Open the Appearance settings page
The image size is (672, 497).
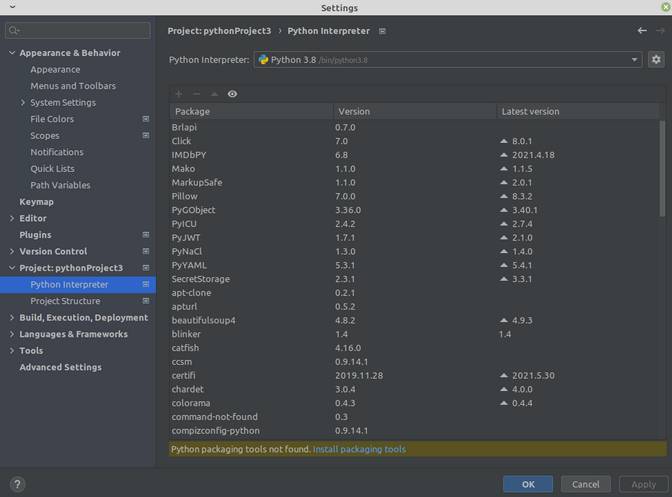pos(55,69)
